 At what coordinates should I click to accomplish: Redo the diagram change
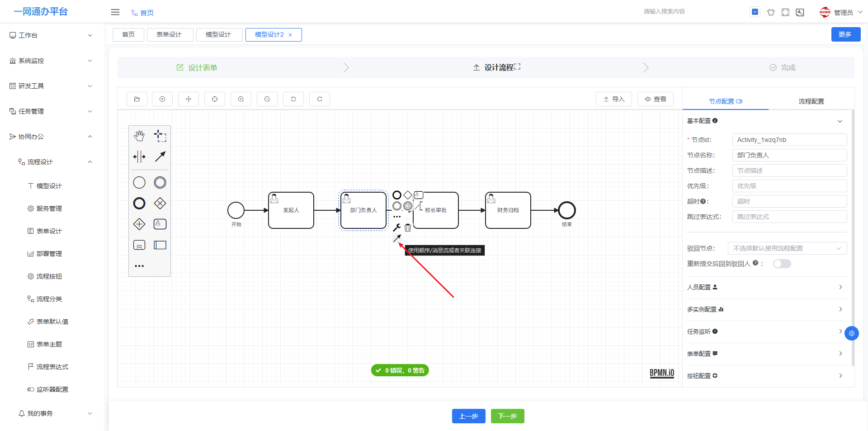tap(320, 99)
